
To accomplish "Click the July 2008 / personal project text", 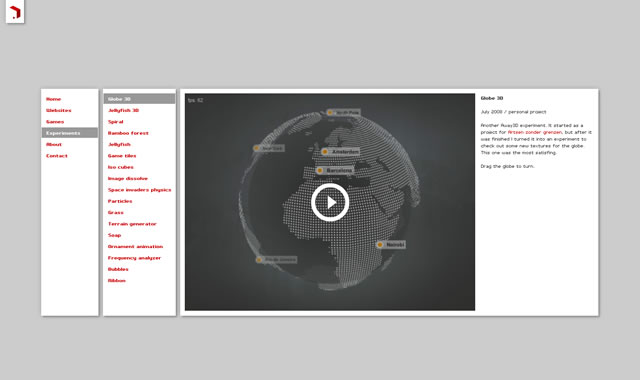I will (x=513, y=112).
